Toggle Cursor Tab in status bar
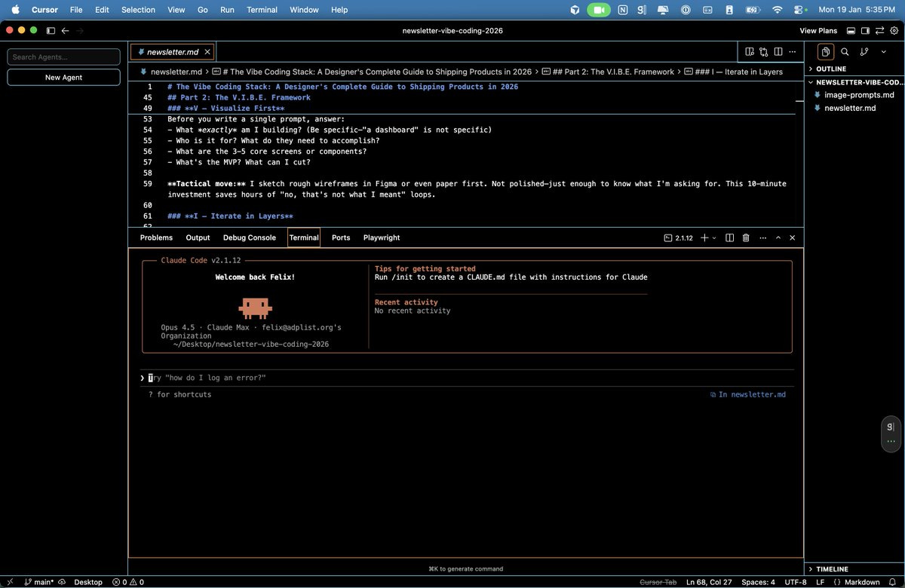The height and width of the screenshot is (588, 905). [658, 582]
